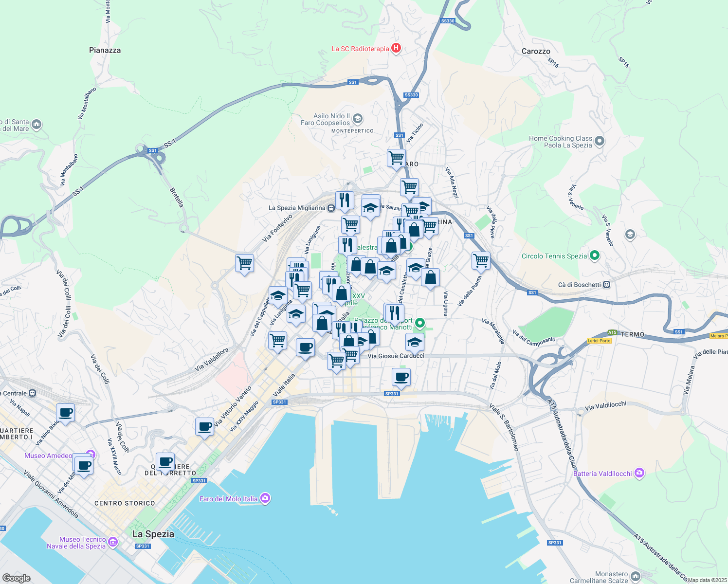Select the Museo Tecnico Navale museum pin
Viewport: 728px width, 584px height.
point(113,542)
